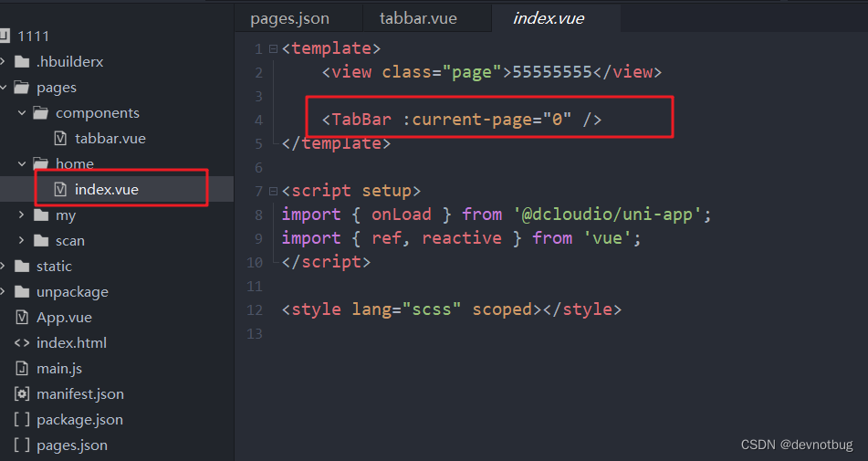Collapse the script setup fold marker
868x461 pixels.
[273, 191]
